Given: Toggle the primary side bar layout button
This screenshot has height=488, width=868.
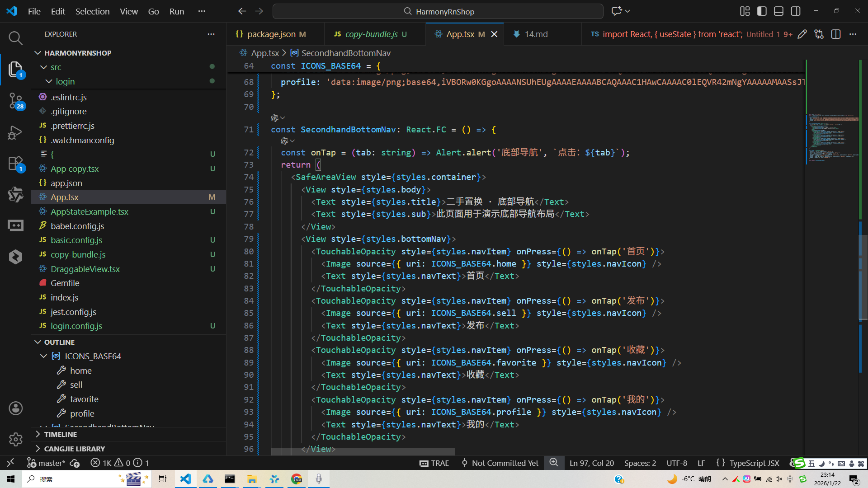Looking at the screenshot, I should pos(762,11).
